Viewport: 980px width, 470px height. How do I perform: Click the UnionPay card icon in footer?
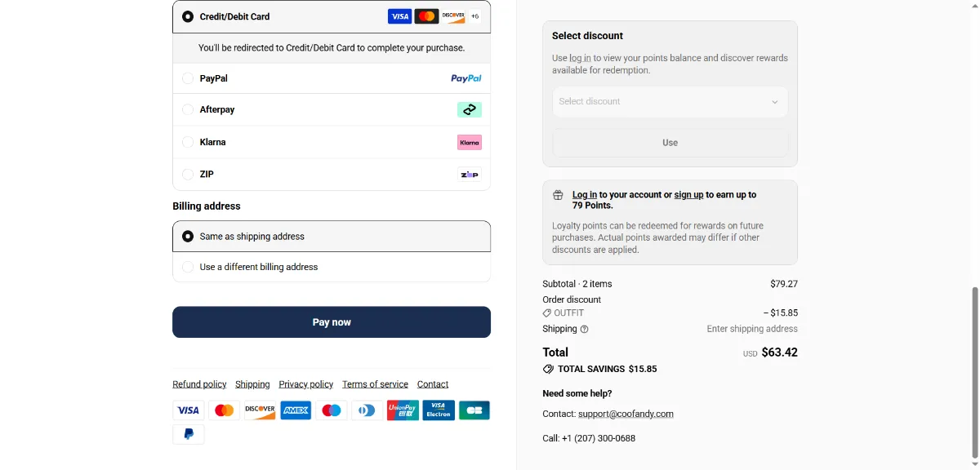[403, 410]
